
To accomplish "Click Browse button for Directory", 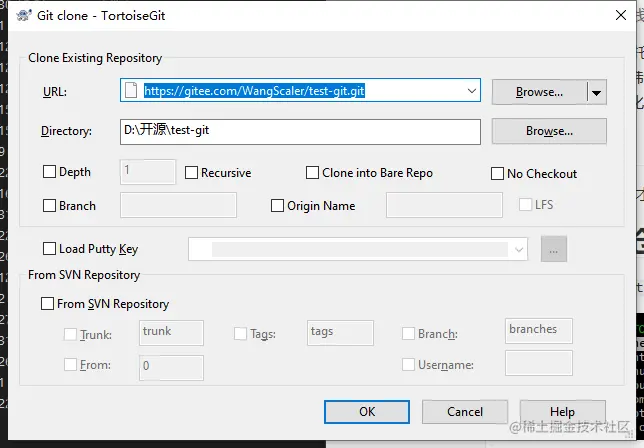I will 549,131.
